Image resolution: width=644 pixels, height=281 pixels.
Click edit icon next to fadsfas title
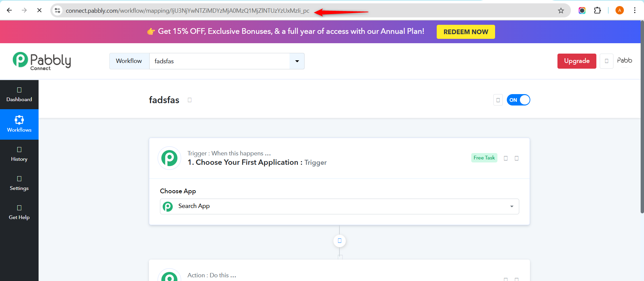(190, 100)
